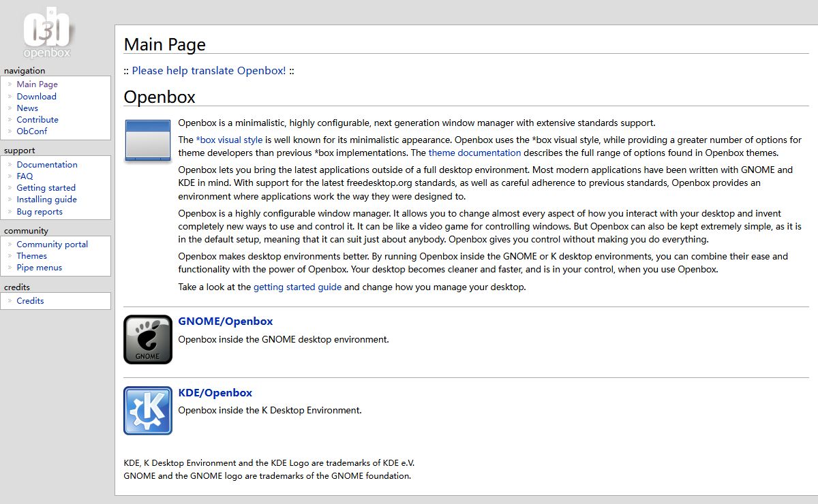Open the News link in the sidebar
This screenshot has height=504, width=818.
27,108
